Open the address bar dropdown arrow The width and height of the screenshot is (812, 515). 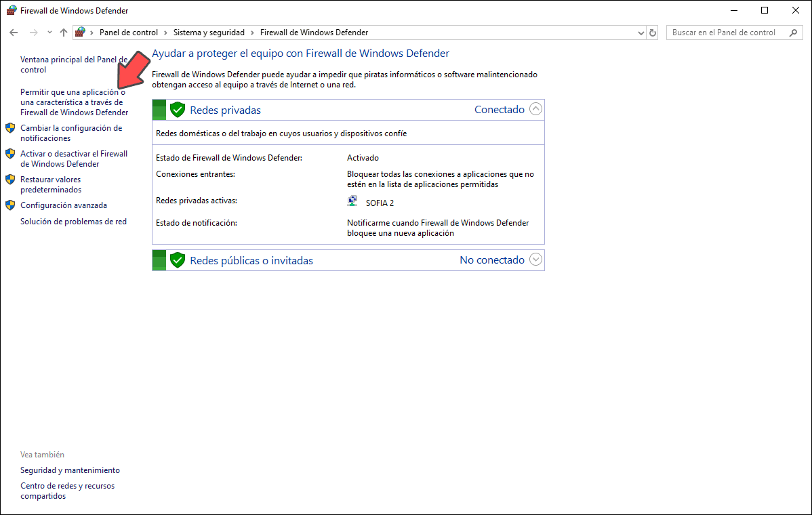point(641,32)
